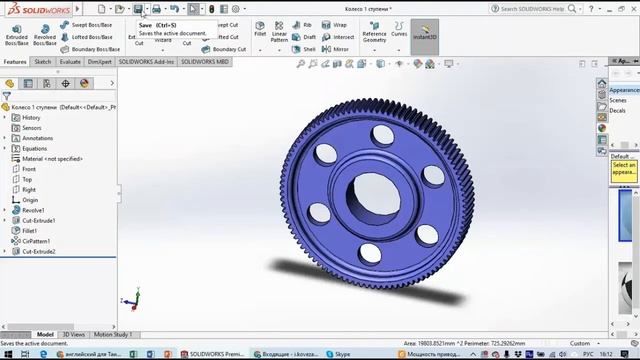Click the New document icon
Image resolution: width=640 pixels, height=360 pixels.
[101, 9]
